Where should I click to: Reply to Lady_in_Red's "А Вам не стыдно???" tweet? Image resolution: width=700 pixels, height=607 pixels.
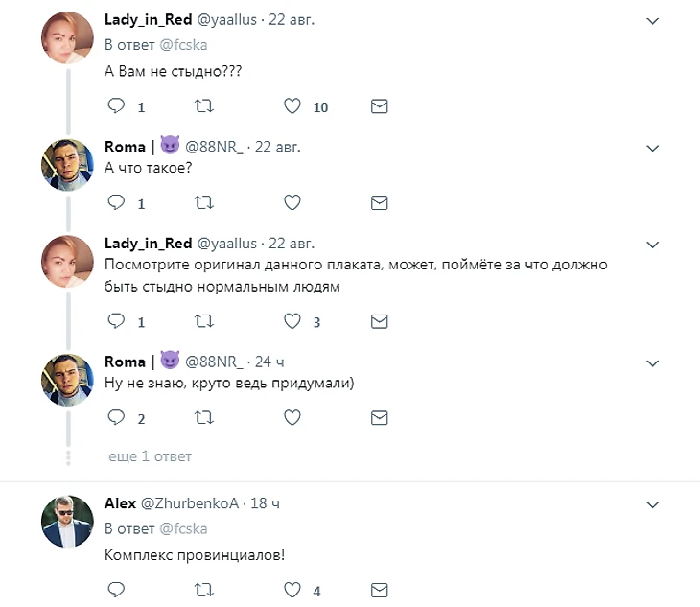pyautogui.click(x=116, y=106)
